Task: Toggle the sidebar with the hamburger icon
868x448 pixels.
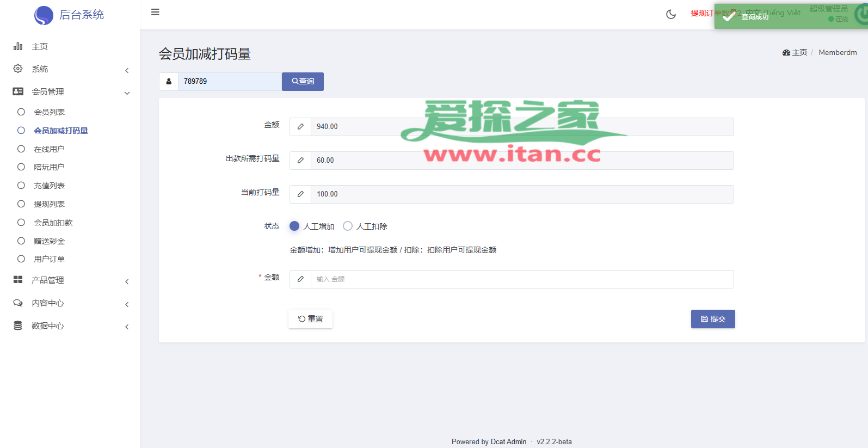Action: tap(155, 12)
